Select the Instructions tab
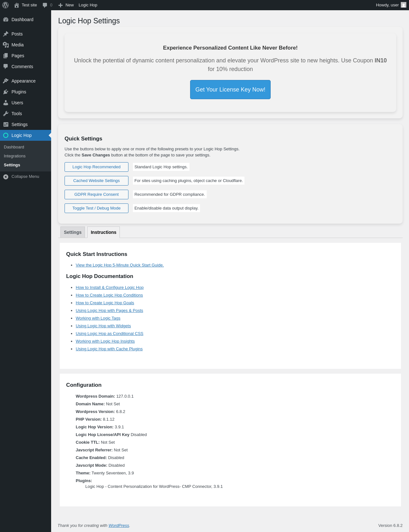409x532 pixels. (x=104, y=232)
